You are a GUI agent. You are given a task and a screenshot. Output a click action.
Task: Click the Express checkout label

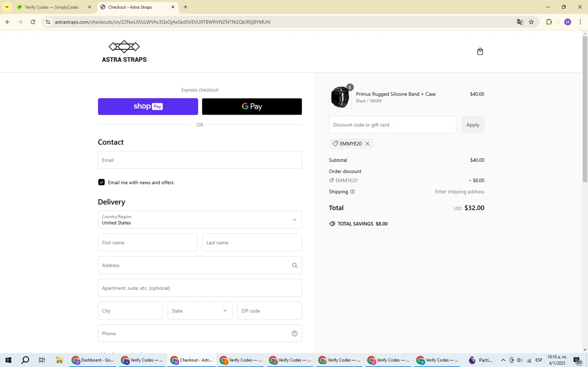[x=200, y=90]
